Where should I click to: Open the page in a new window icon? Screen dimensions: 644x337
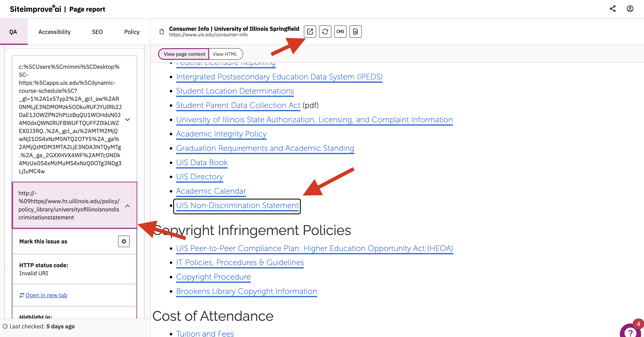pos(310,32)
